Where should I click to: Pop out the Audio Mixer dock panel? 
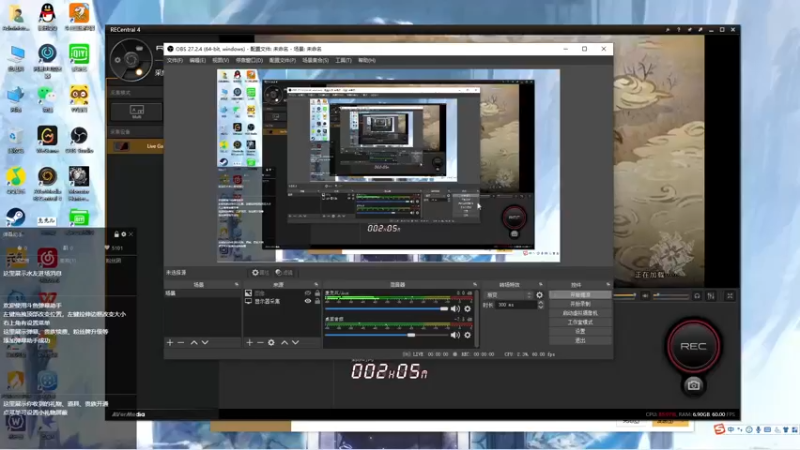pyautogui.click(x=475, y=284)
